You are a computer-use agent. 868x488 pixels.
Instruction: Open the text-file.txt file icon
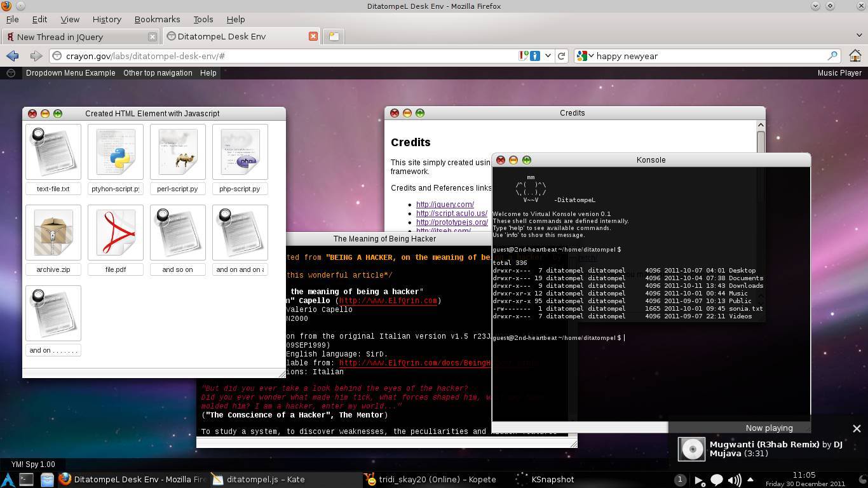(53, 152)
